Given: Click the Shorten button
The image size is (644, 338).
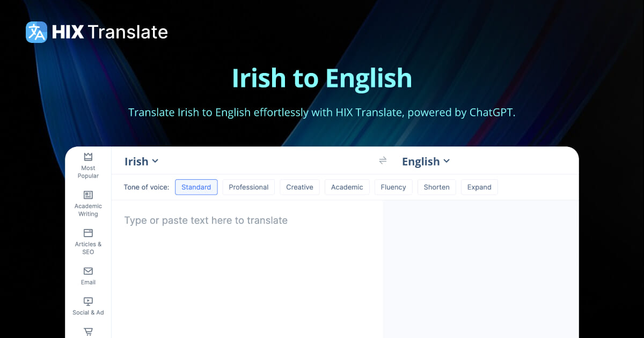Looking at the screenshot, I should (436, 187).
